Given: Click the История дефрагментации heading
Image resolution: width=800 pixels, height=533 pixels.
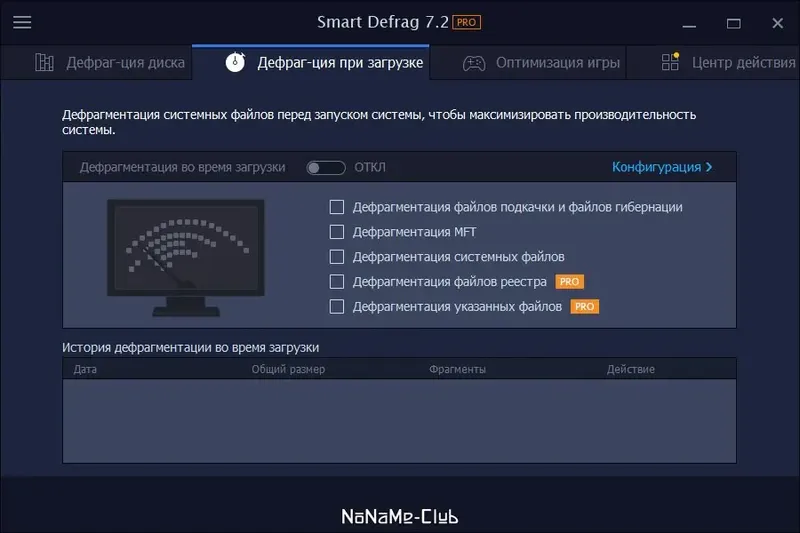Looking at the screenshot, I should click(190, 347).
